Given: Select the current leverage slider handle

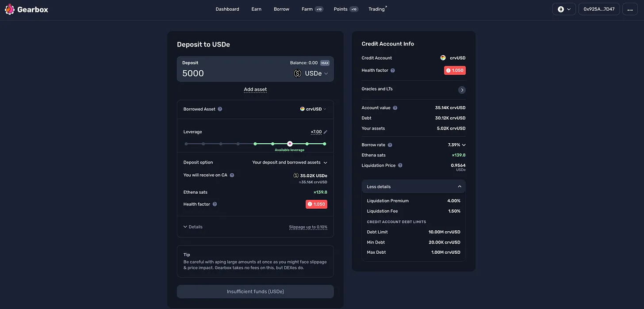Looking at the screenshot, I should pos(290,144).
